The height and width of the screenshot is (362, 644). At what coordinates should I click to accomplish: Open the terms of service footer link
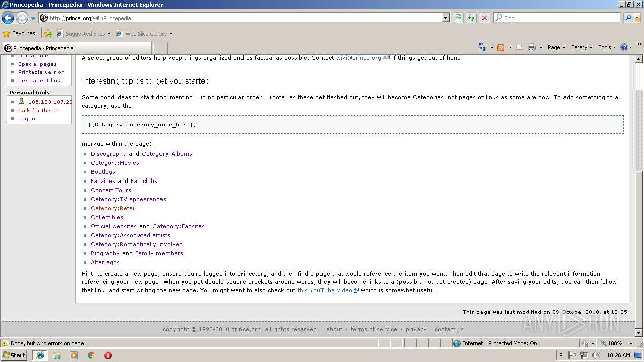point(374,329)
